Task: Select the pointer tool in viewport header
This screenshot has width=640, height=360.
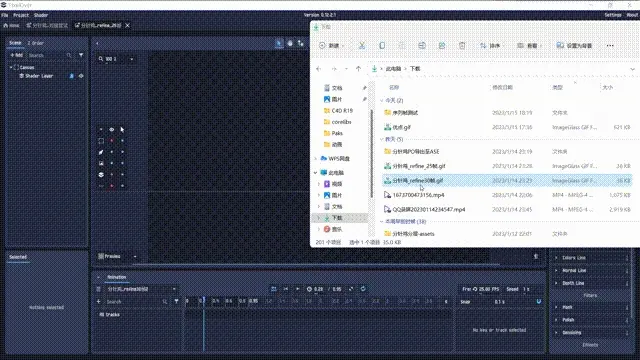Action: [279, 43]
